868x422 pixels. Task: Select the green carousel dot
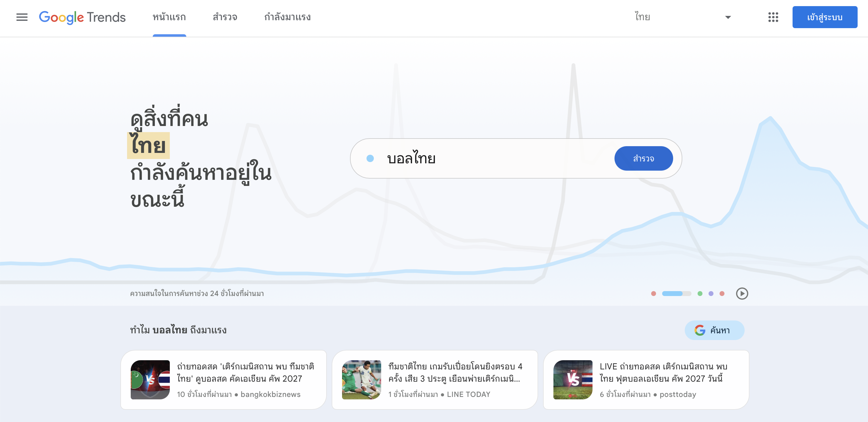700,294
